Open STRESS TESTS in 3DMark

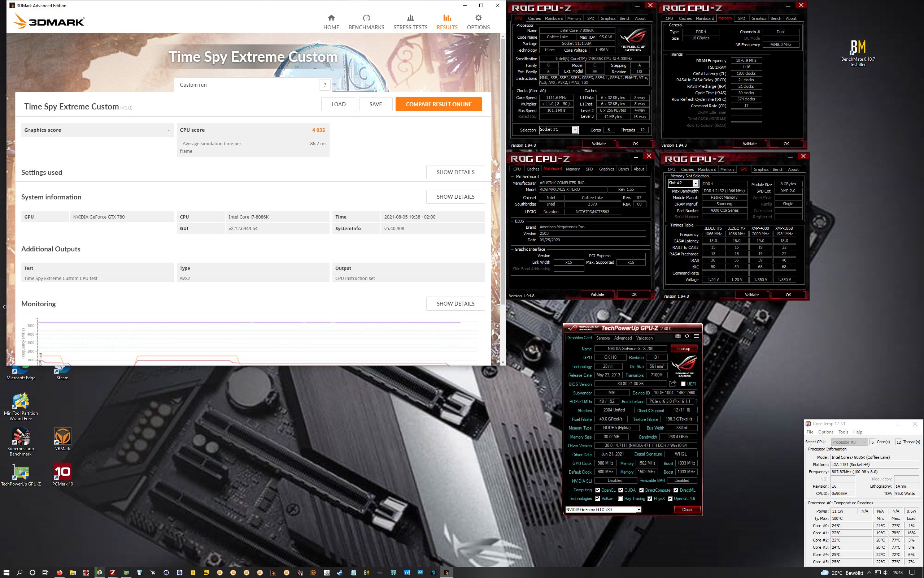[410, 22]
